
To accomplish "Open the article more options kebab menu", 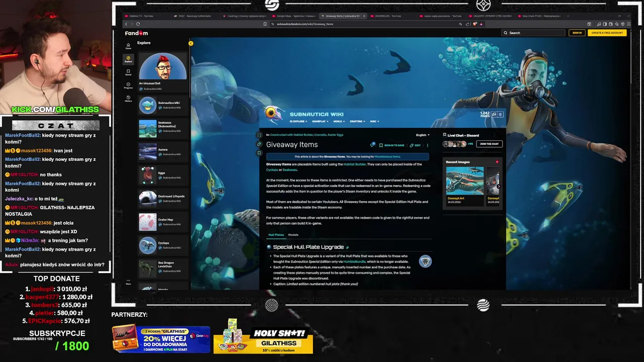I will 428,145.
